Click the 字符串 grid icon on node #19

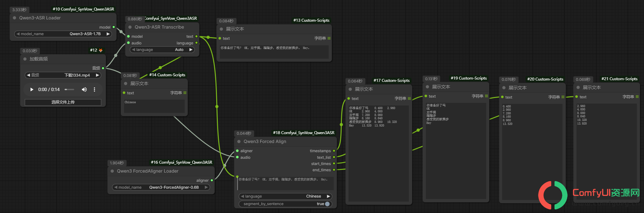click(x=486, y=96)
